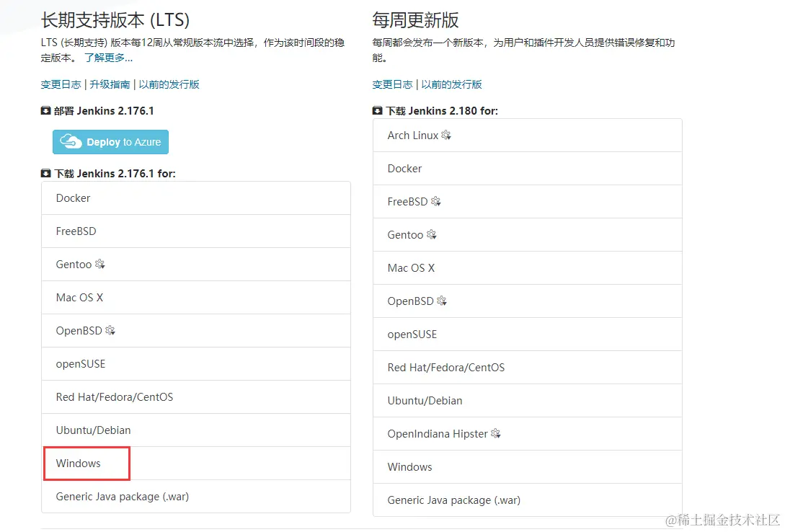Select Mac OS X in the weekly list
This screenshot has width=785, height=532.
pos(527,267)
